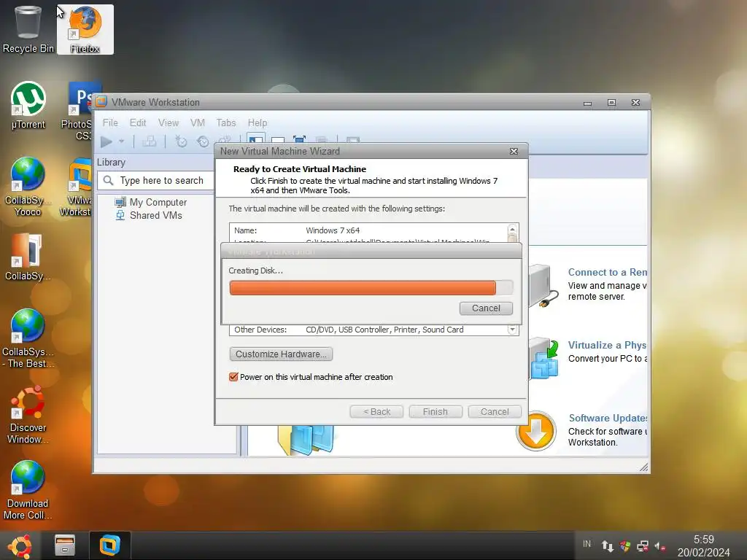This screenshot has height=560, width=747.
Task: Click the Send Ctrl+Alt+Del toolbar icon
Action: click(149, 141)
